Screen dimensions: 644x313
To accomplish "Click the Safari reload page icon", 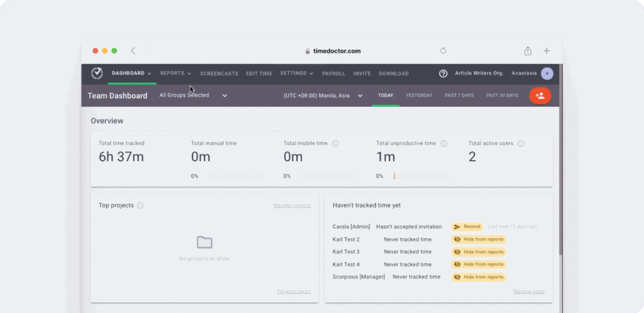I will click(x=443, y=51).
